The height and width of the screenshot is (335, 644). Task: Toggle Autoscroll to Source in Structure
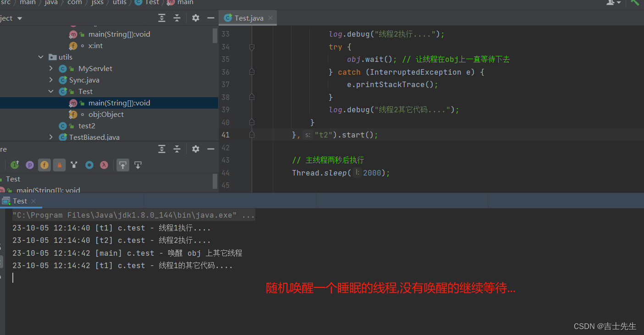[122, 165]
